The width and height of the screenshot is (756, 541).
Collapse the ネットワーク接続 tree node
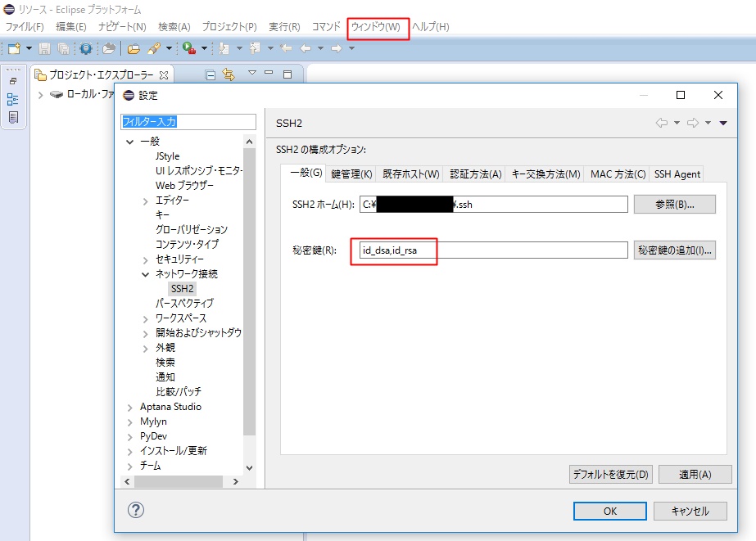click(146, 274)
